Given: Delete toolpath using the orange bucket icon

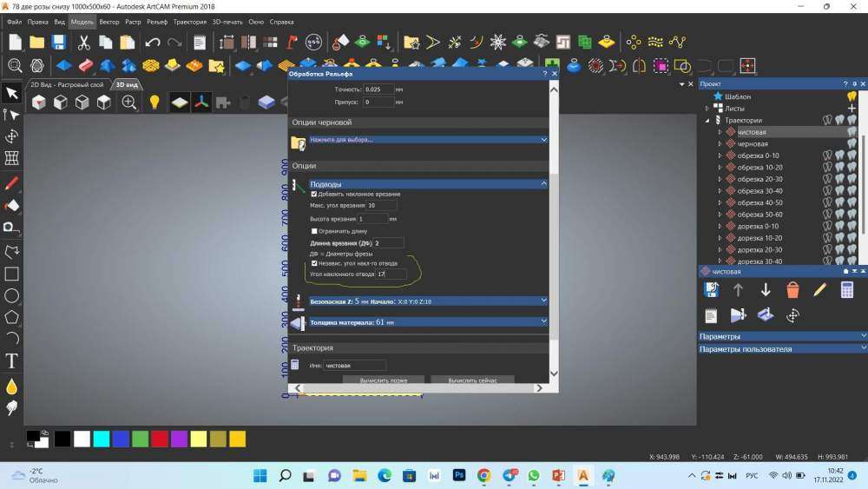Looking at the screenshot, I should 792,291.
